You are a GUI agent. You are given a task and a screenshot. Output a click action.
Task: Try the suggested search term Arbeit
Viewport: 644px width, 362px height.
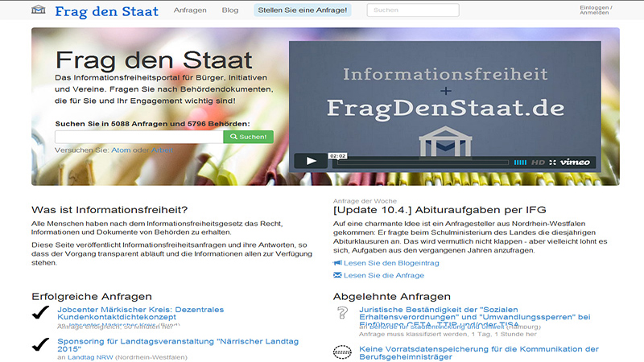[162, 150]
